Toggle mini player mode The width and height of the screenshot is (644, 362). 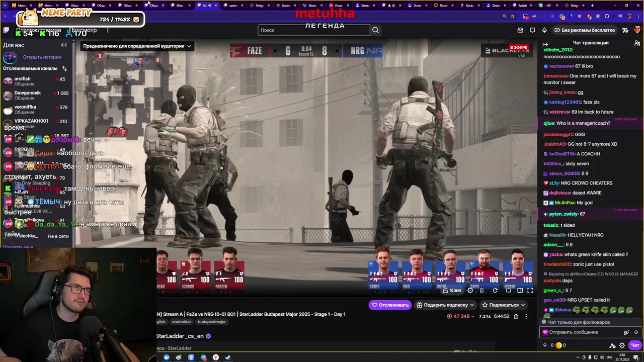point(508,291)
